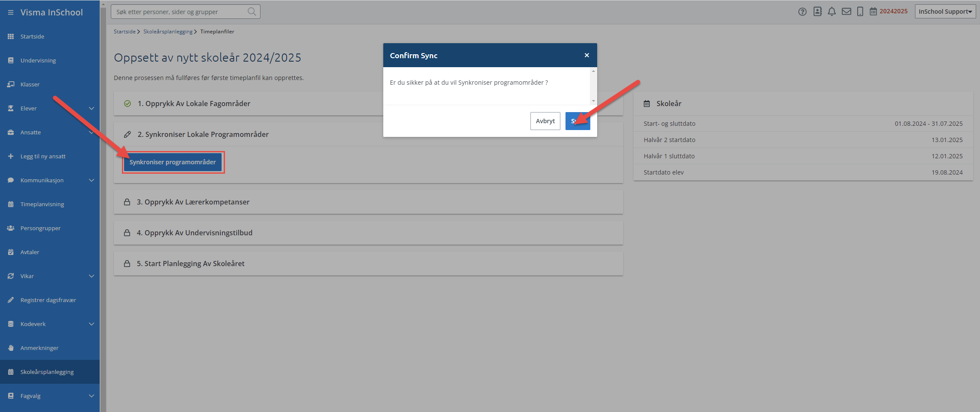
Task: Click the Ansatte briefcase icon in sidebar
Action: [11, 132]
